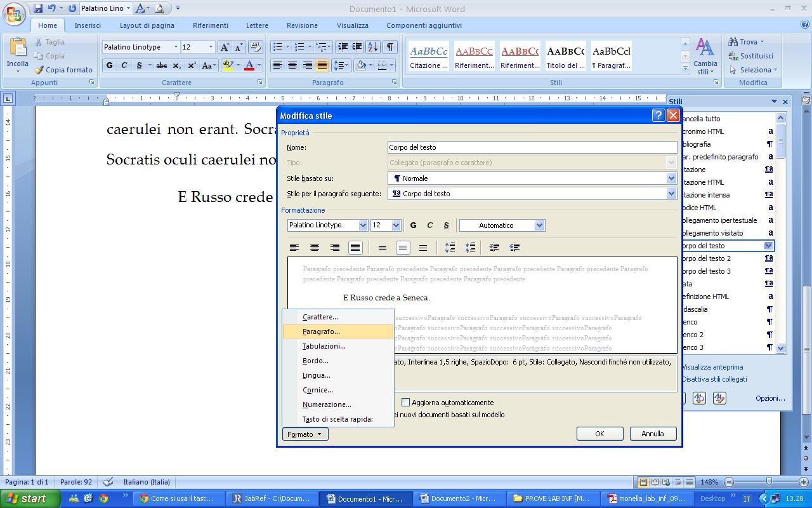812x508 pixels.
Task: Open Seleziona dropdown
Action: [753, 70]
